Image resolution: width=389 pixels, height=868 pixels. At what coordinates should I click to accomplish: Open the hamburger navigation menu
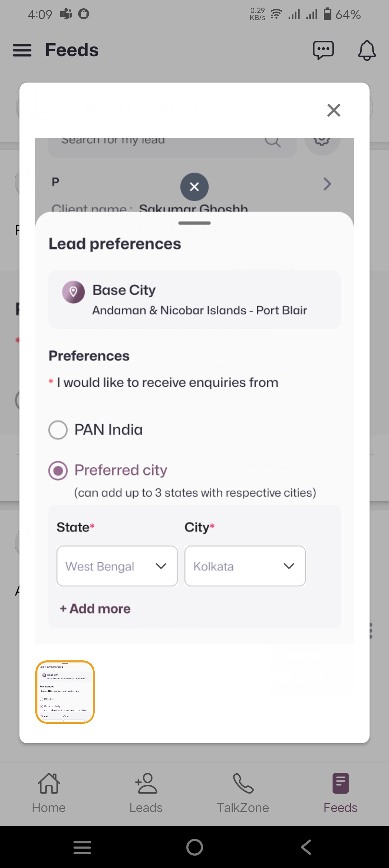[x=22, y=50]
